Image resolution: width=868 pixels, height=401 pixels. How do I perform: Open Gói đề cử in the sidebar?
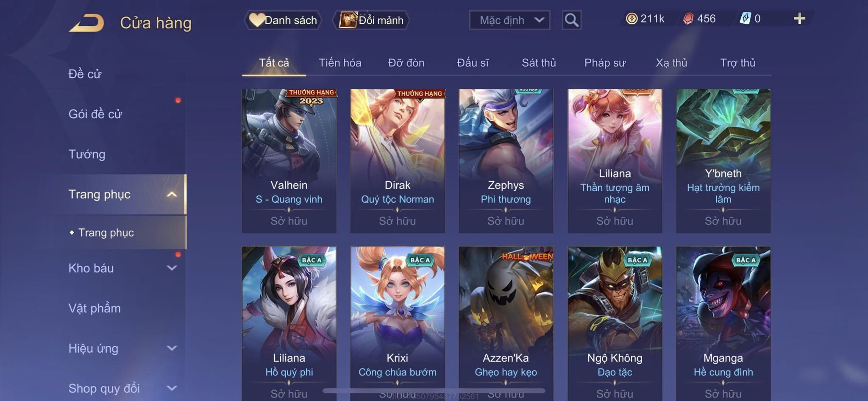coord(95,114)
